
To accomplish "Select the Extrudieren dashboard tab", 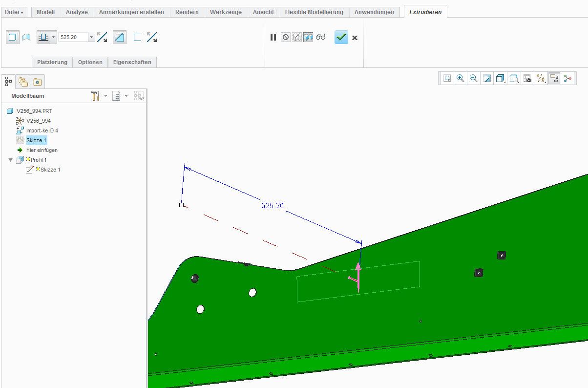I will point(425,12).
